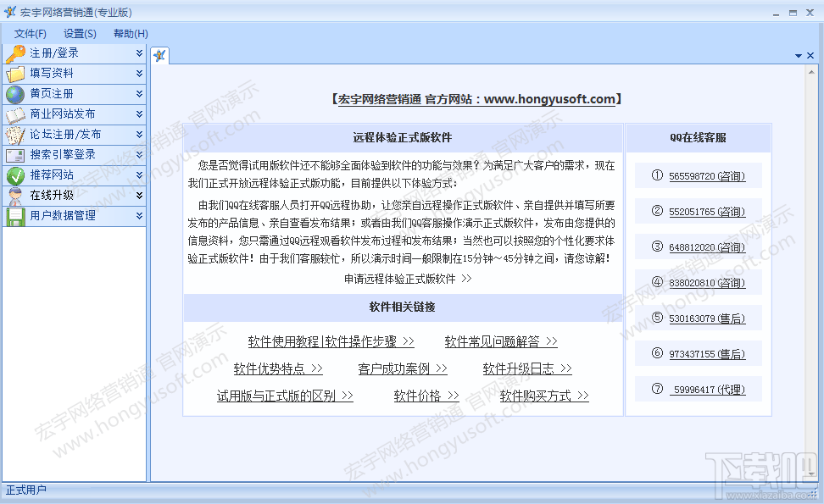Image resolution: width=824 pixels, height=504 pixels.
Task: Open 软件购买方式 link
Action: click(544, 396)
